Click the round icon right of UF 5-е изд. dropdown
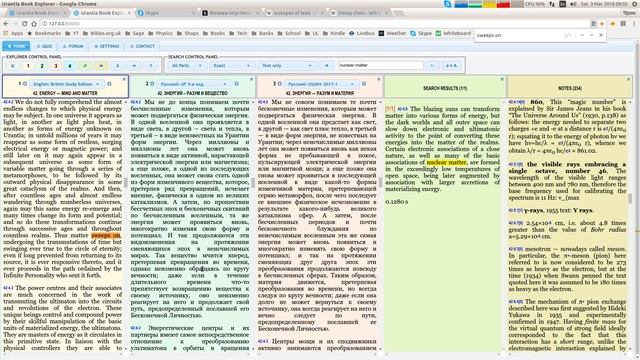Screen dimensions: 640x360 [237, 84]
